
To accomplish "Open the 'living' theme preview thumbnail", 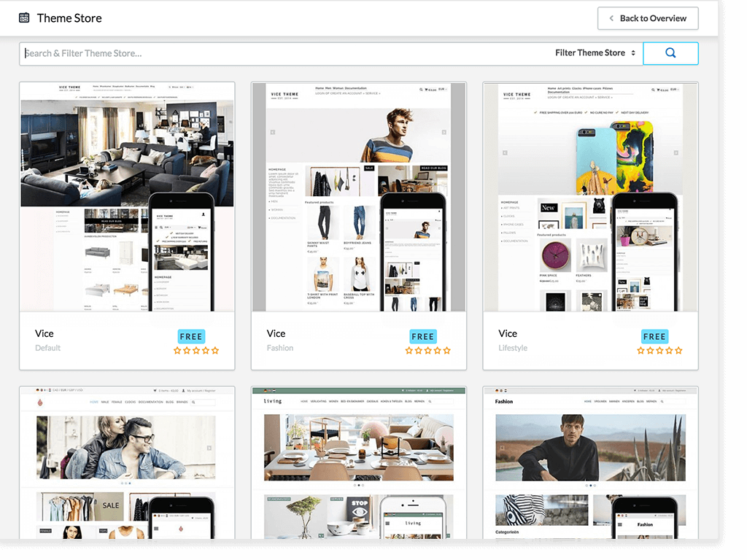I will [x=359, y=462].
